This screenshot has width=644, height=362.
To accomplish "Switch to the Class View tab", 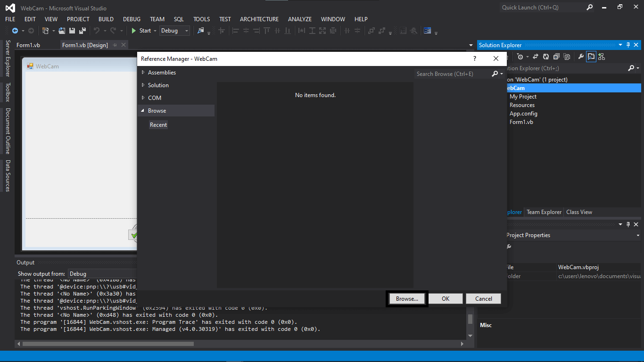I will [579, 212].
